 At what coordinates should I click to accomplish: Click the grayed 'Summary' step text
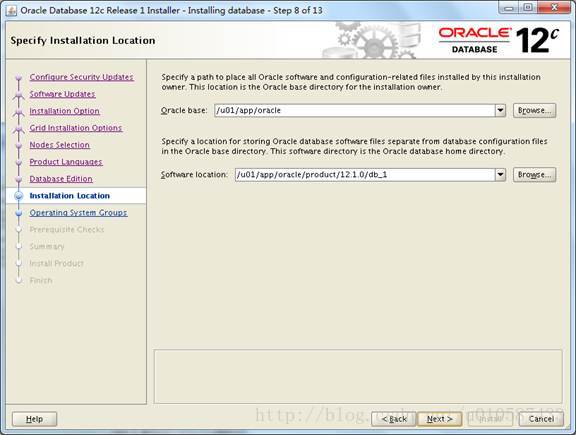pos(47,247)
